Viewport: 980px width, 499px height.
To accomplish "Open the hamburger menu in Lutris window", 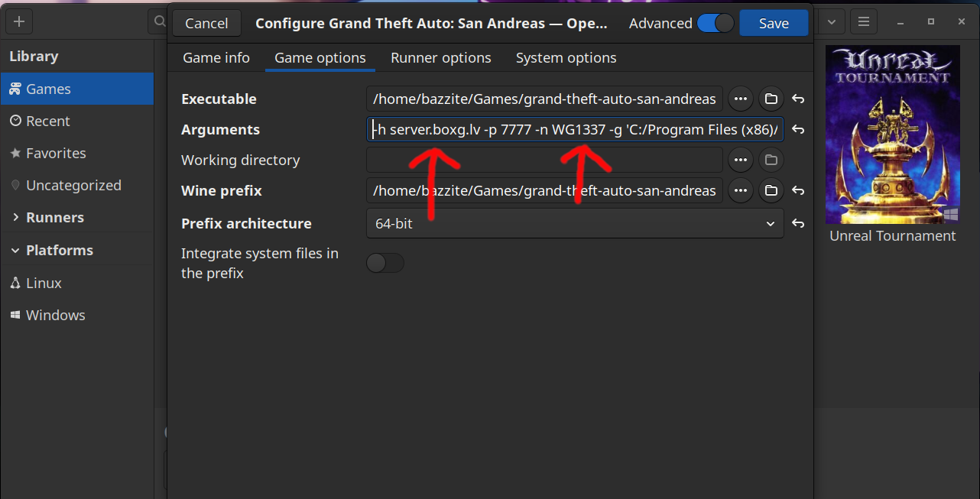I will [863, 21].
